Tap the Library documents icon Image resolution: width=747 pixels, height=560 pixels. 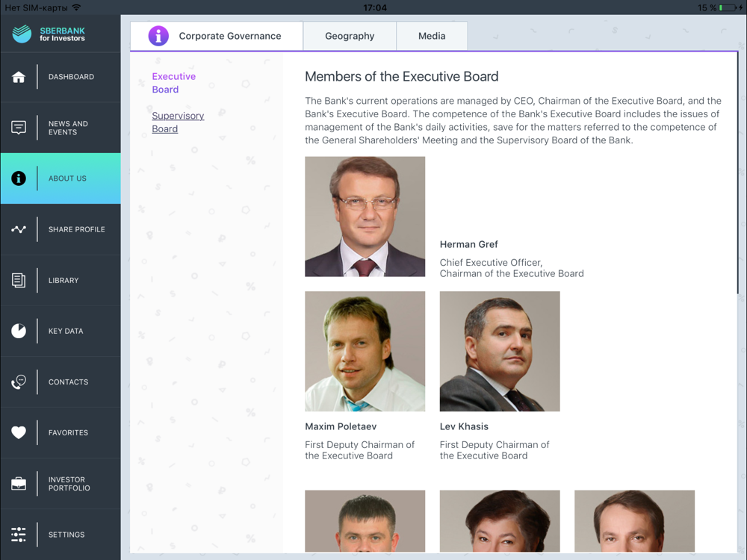[19, 280]
